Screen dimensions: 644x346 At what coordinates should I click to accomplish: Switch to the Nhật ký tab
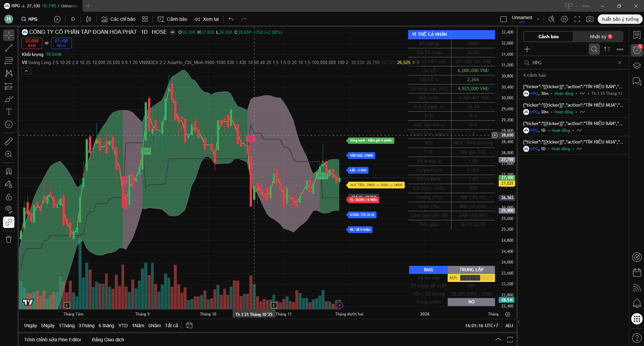click(598, 37)
